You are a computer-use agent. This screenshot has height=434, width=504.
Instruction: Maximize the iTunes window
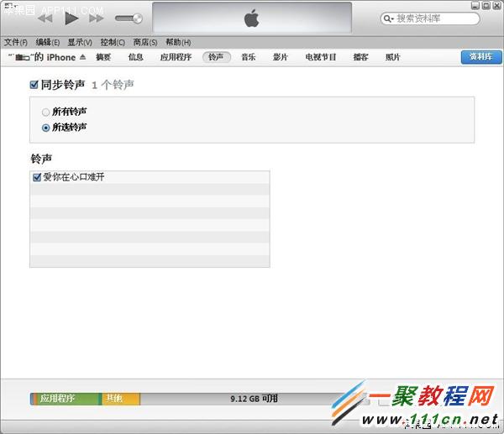(x=486, y=5)
